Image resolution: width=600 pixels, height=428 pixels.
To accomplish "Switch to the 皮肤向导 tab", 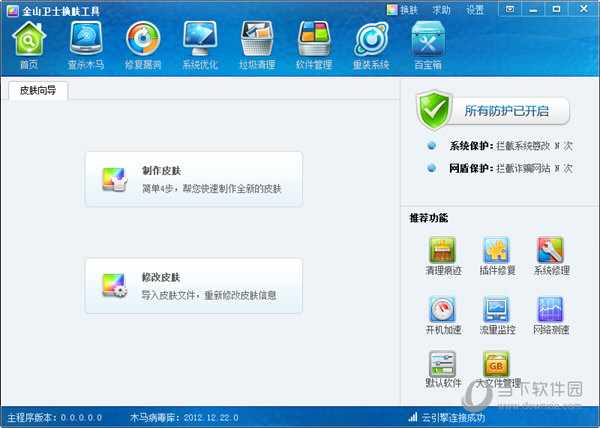I will tap(38, 90).
